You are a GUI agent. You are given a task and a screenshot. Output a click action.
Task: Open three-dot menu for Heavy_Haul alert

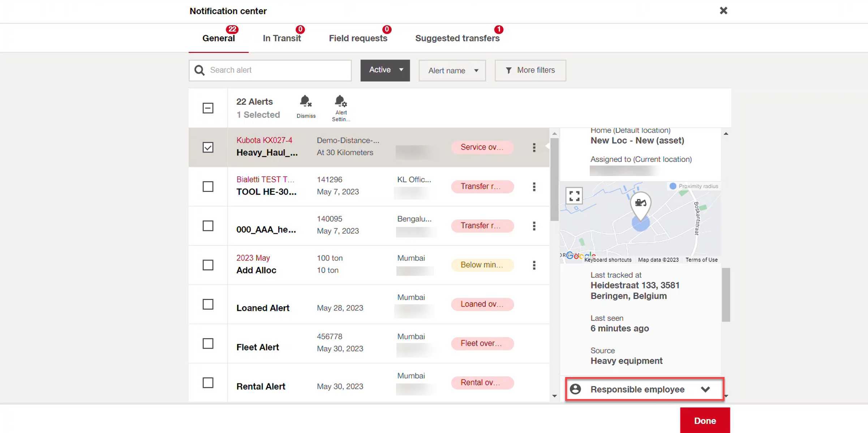pyautogui.click(x=534, y=147)
